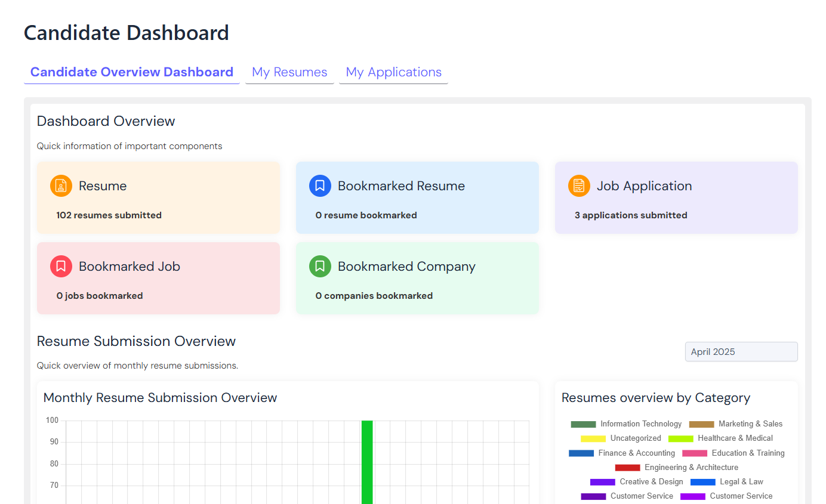Click the orange Resume document icon
The height and width of the screenshot is (504, 826).
pos(61,186)
